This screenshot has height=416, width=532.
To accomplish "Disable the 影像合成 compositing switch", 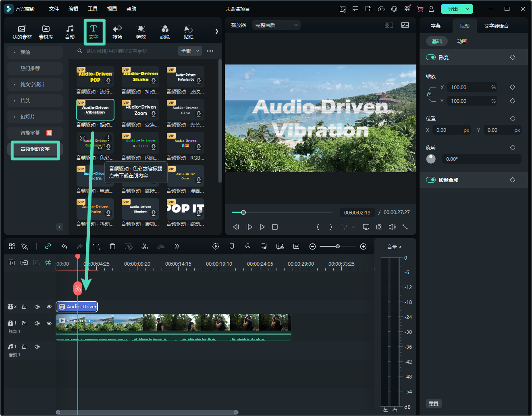I will point(431,180).
